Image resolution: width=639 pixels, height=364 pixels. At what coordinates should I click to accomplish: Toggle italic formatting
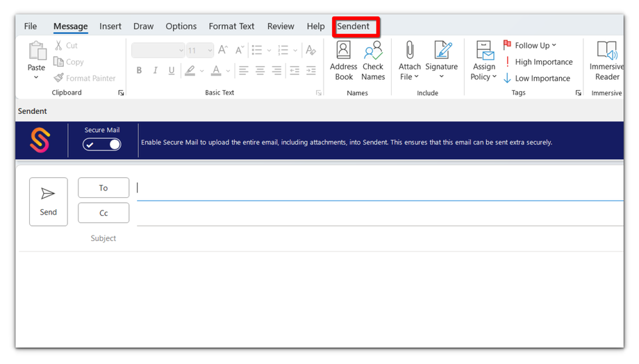click(x=156, y=71)
